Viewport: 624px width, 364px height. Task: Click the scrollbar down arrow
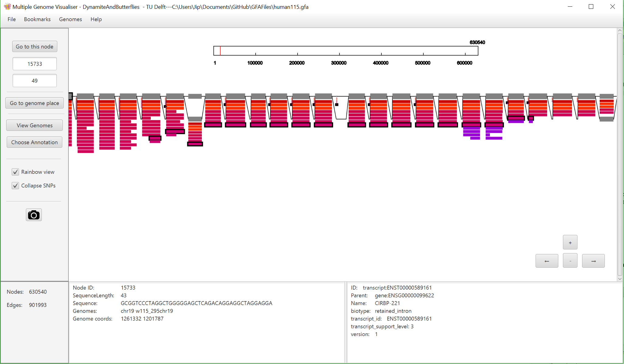(620, 279)
